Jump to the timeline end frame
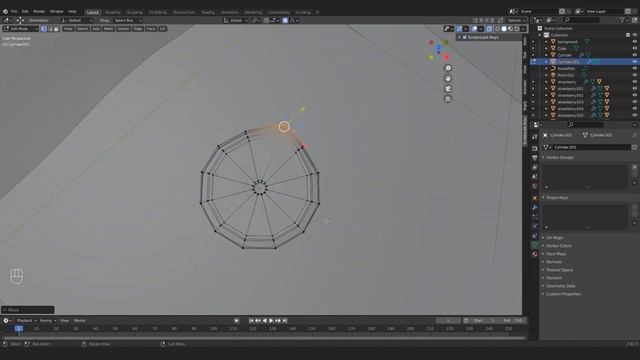This screenshot has height=360, width=640. click(285, 321)
